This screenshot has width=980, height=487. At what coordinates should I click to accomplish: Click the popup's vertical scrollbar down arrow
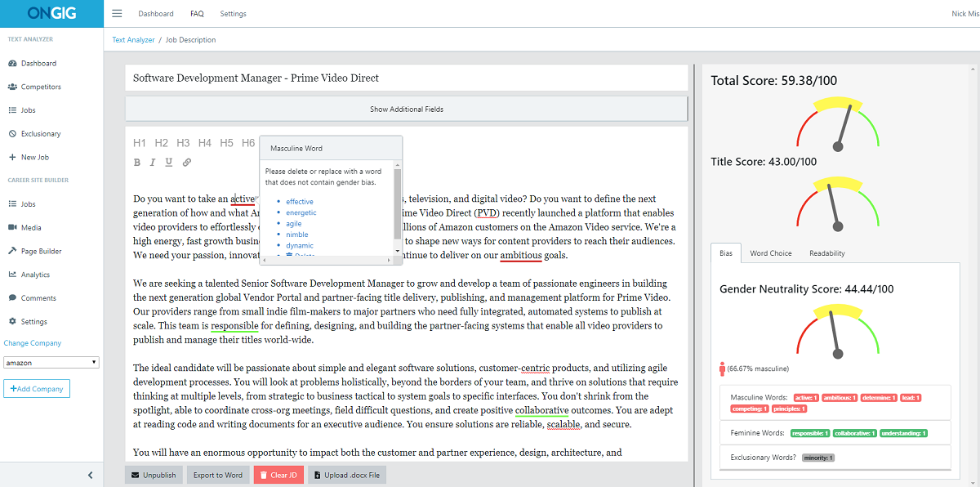click(x=398, y=251)
